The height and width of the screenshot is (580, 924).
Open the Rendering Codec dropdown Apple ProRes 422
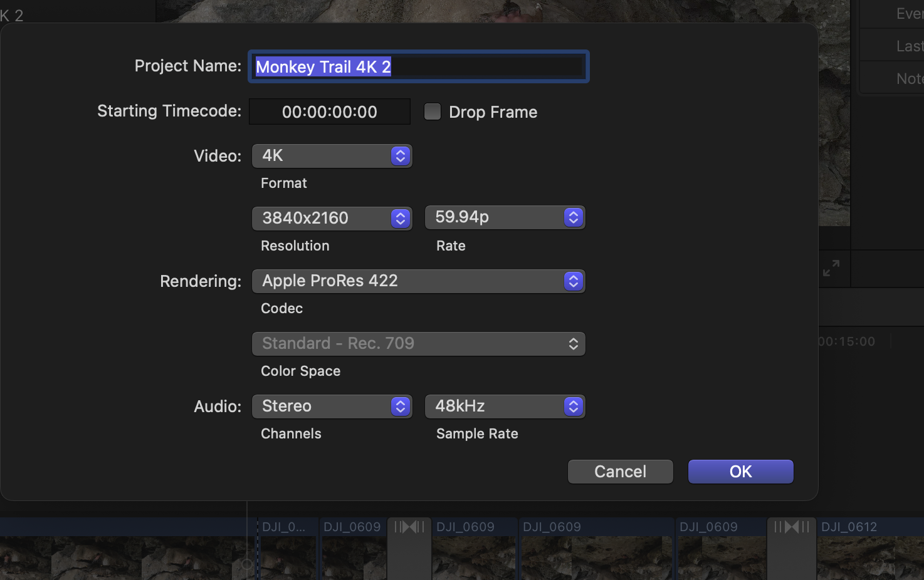[418, 281]
